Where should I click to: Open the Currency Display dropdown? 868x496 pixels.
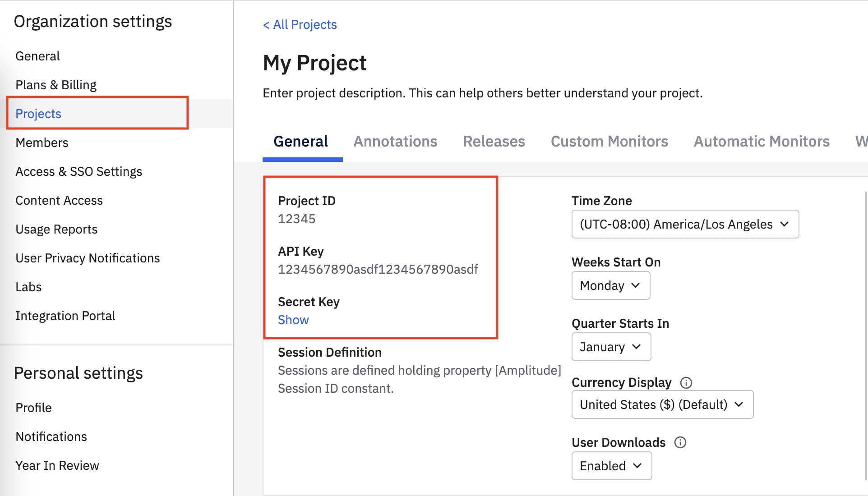click(662, 404)
